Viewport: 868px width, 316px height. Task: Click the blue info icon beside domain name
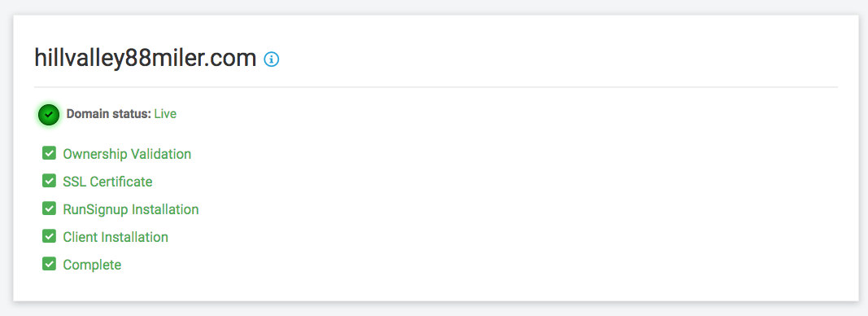tap(271, 59)
